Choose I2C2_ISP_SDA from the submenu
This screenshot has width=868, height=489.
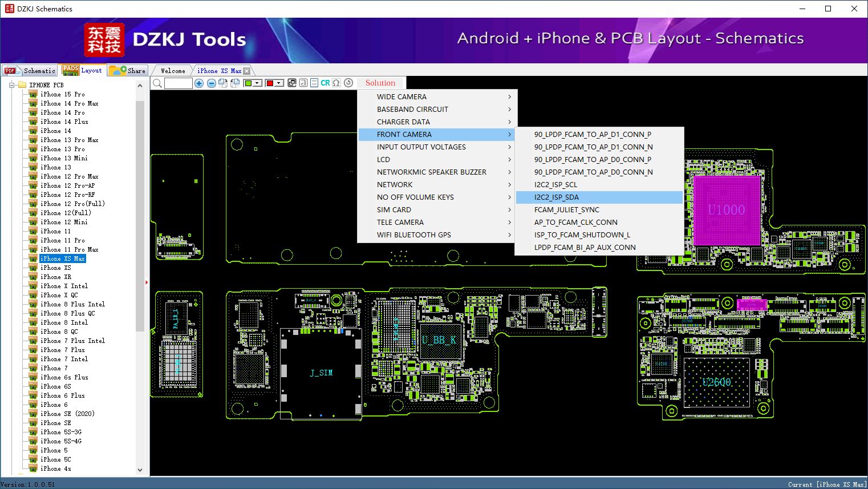[x=599, y=197]
